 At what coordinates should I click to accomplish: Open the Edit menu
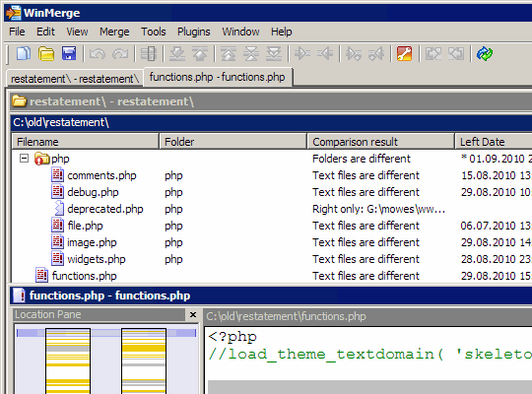[x=45, y=32]
